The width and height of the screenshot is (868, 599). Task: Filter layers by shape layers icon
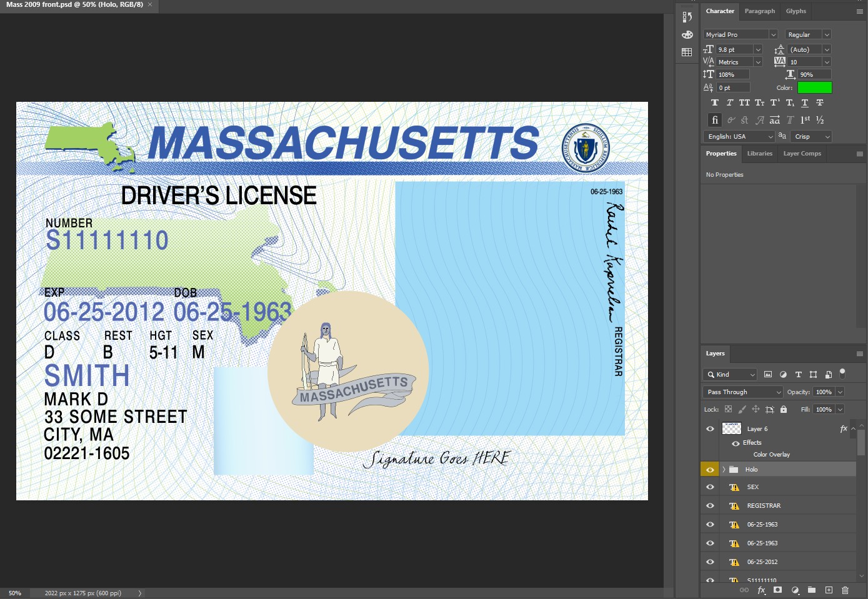coord(813,374)
